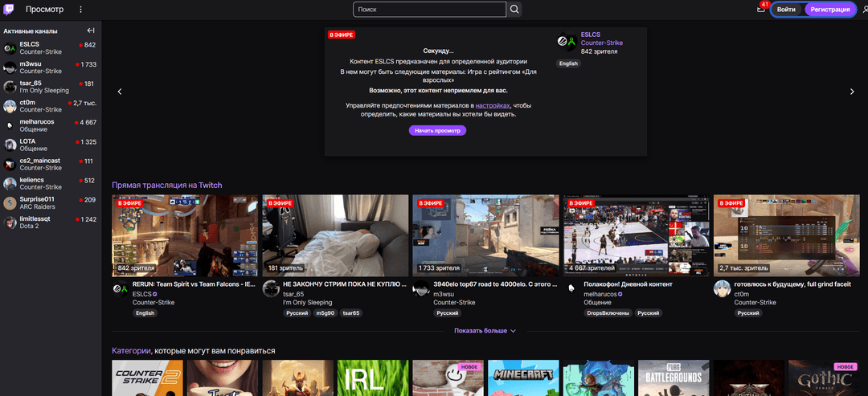Open the three-dot more menu
Image resolution: width=868 pixels, height=396 pixels.
click(81, 10)
